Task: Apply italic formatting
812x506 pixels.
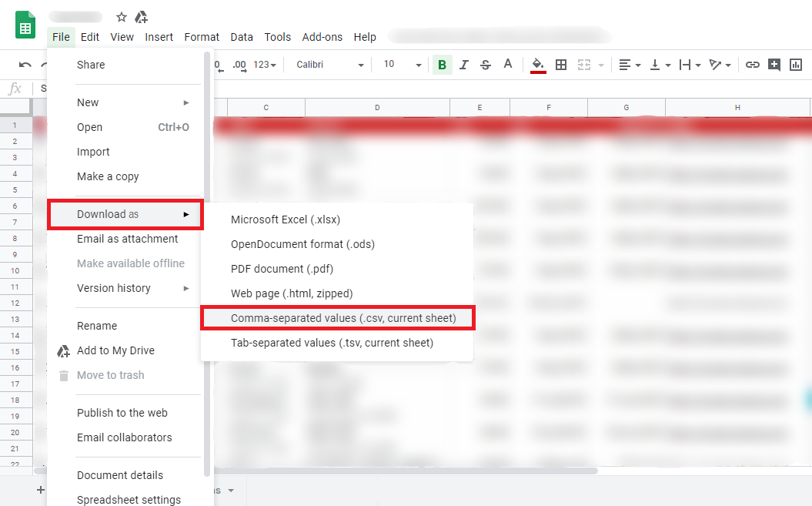Action: click(463, 65)
